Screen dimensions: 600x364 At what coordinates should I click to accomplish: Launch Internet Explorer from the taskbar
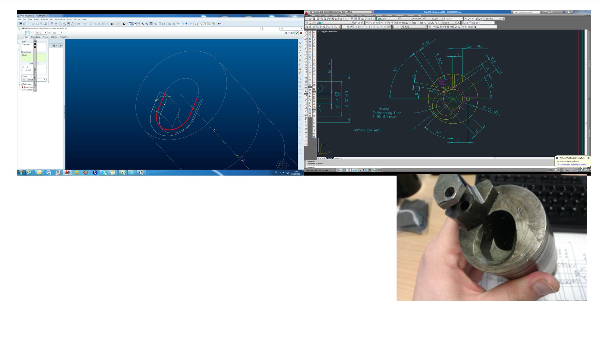pos(30,173)
